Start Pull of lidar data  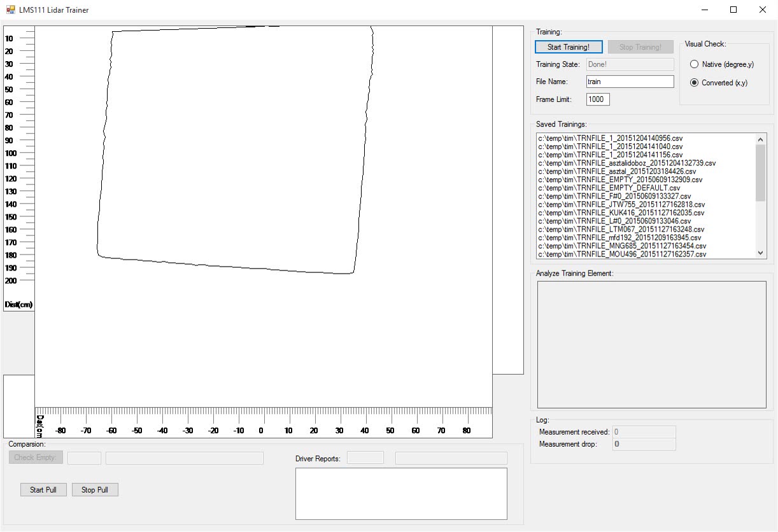43,490
